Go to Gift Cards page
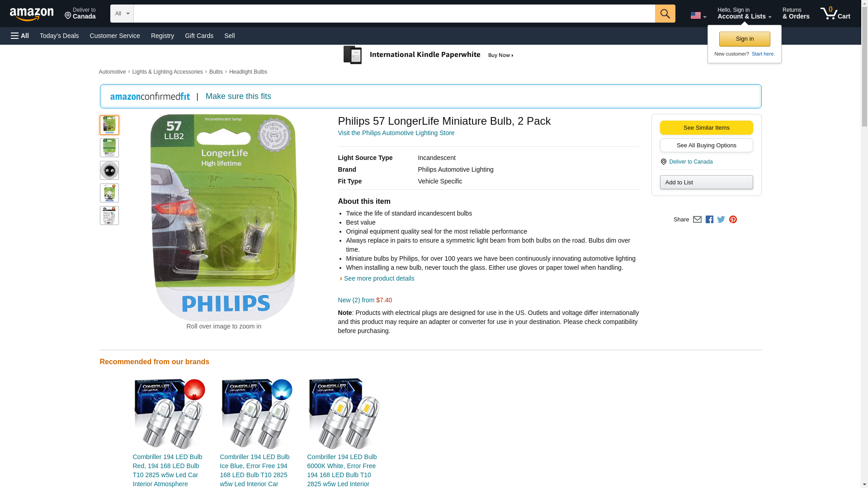Viewport: 868px width, 488px height. pyautogui.click(x=199, y=36)
